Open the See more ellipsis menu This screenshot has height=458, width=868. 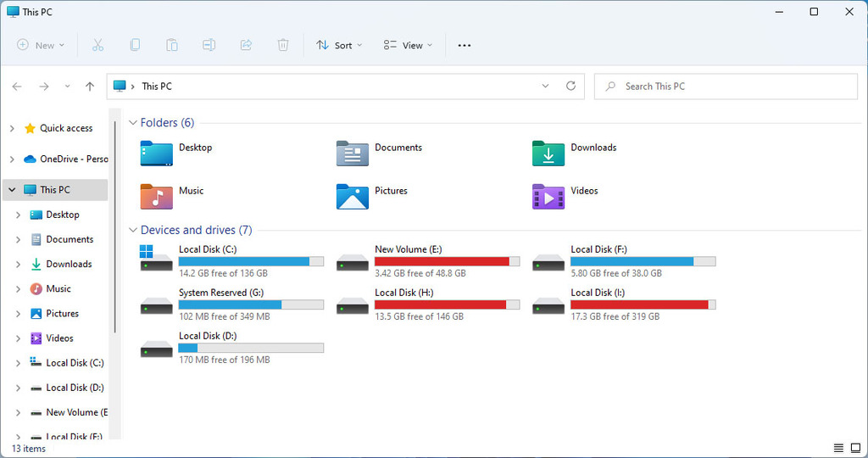pyautogui.click(x=465, y=46)
